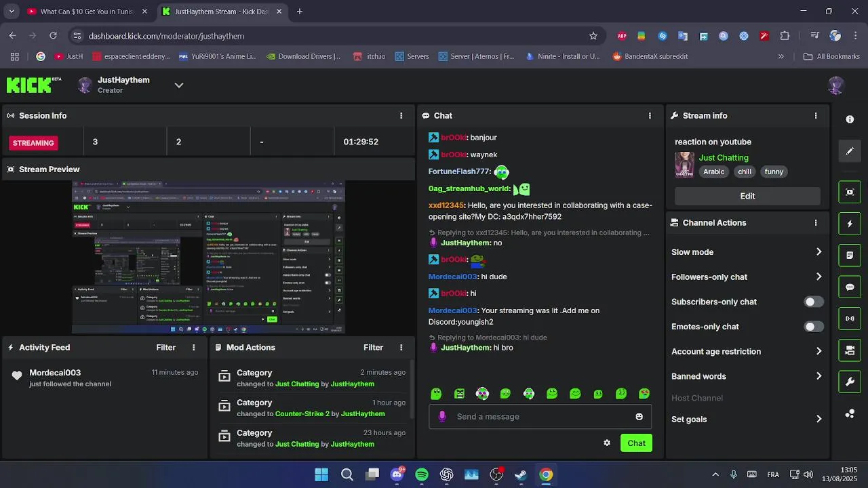Open the BanderitaX subreddit bookmark

[650, 56]
